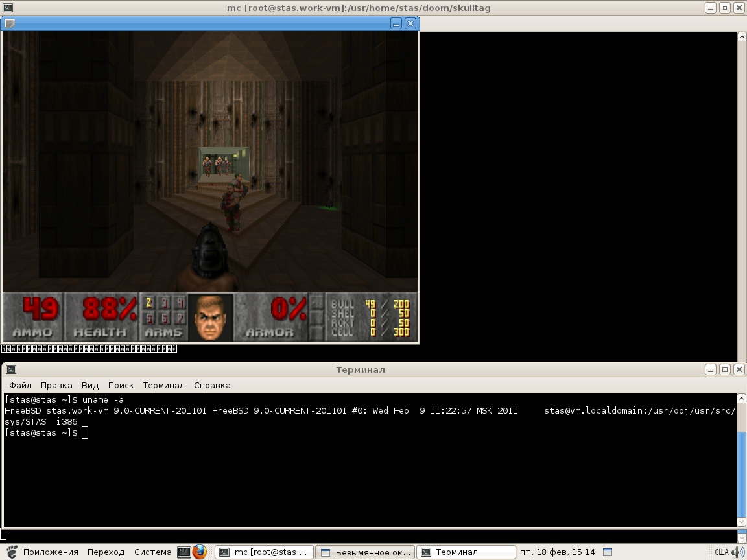Viewport: 747px width, 560px height.
Task: Expand the Система menu
Action: [x=152, y=552]
